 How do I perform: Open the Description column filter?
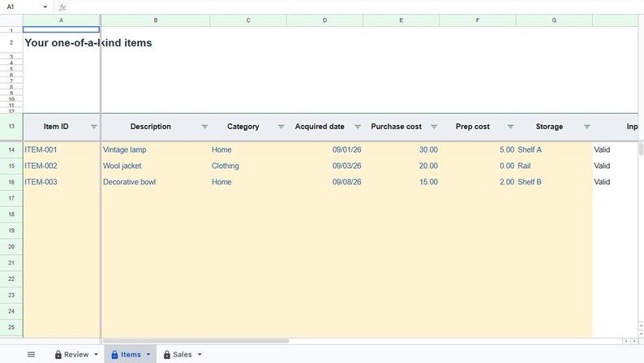pyautogui.click(x=204, y=127)
